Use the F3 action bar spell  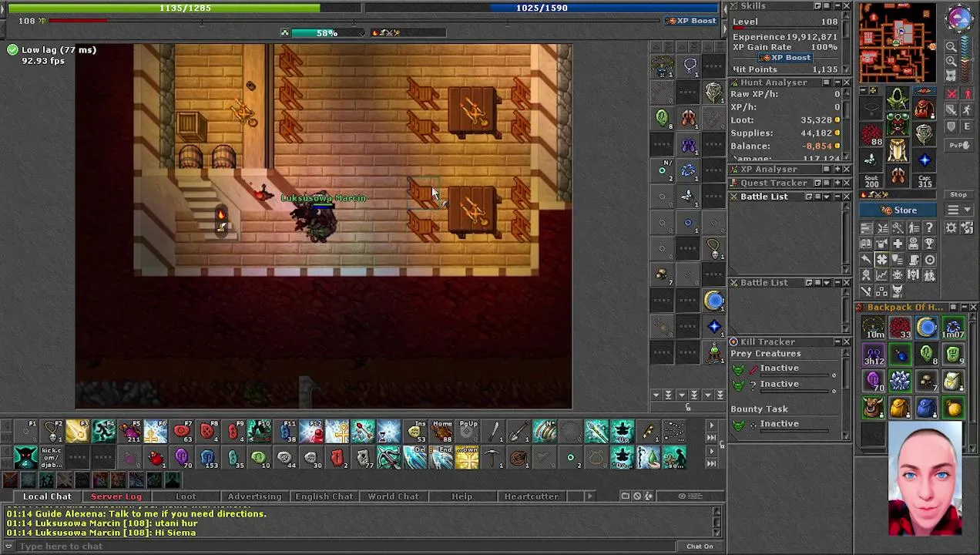[x=77, y=432]
